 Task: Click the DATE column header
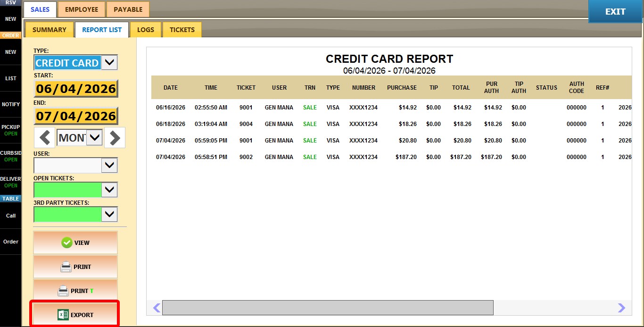tap(171, 87)
